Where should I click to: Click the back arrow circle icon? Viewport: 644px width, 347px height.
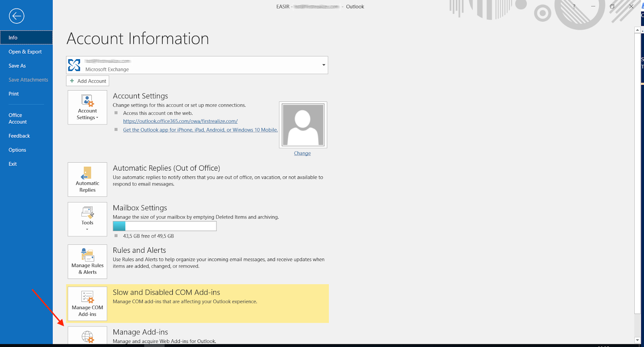17,16
